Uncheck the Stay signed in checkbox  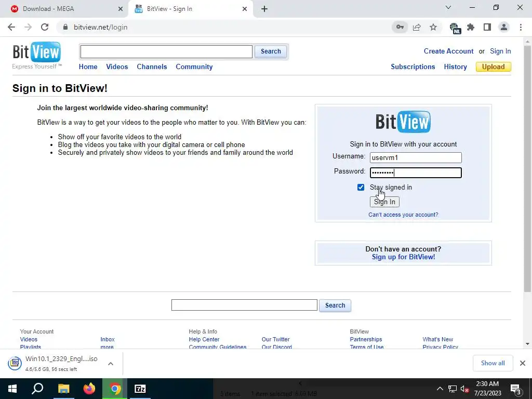point(361,187)
